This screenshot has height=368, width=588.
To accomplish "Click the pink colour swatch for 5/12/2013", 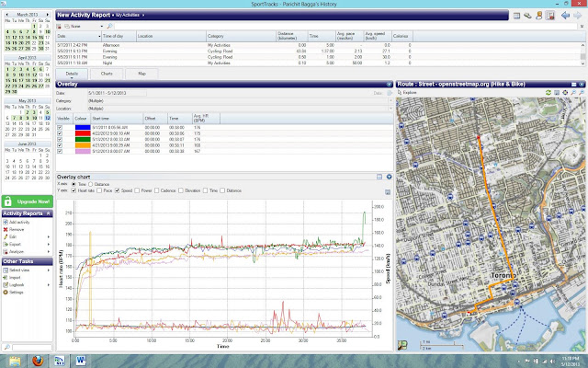I will [x=83, y=151].
